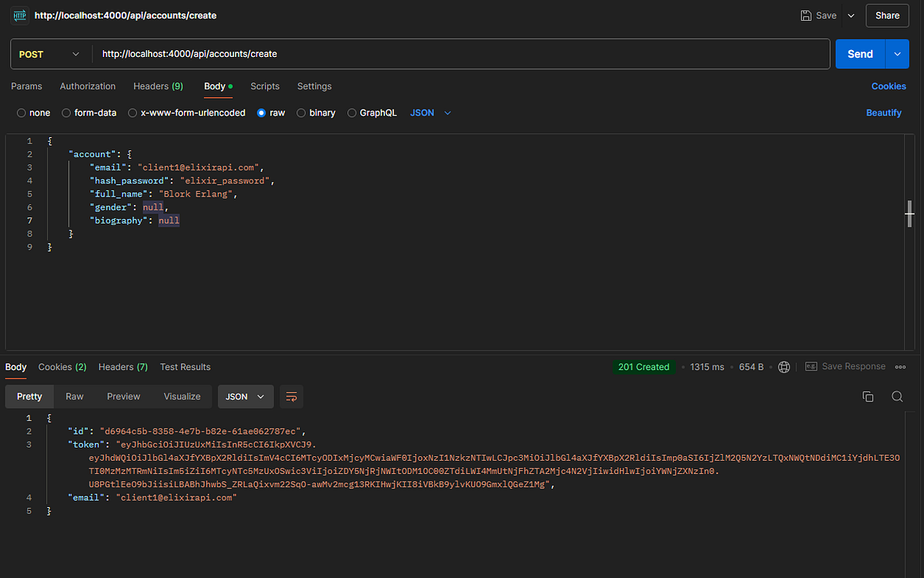Switch to the Headers (9) request tab
Image resolution: width=924 pixels, height=578 pixels.
point(158,86)
